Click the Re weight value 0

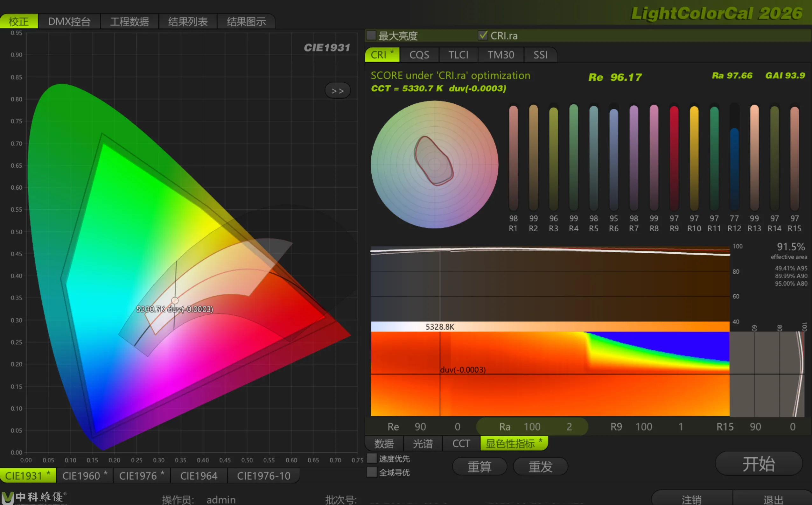(x=458, y=427)
